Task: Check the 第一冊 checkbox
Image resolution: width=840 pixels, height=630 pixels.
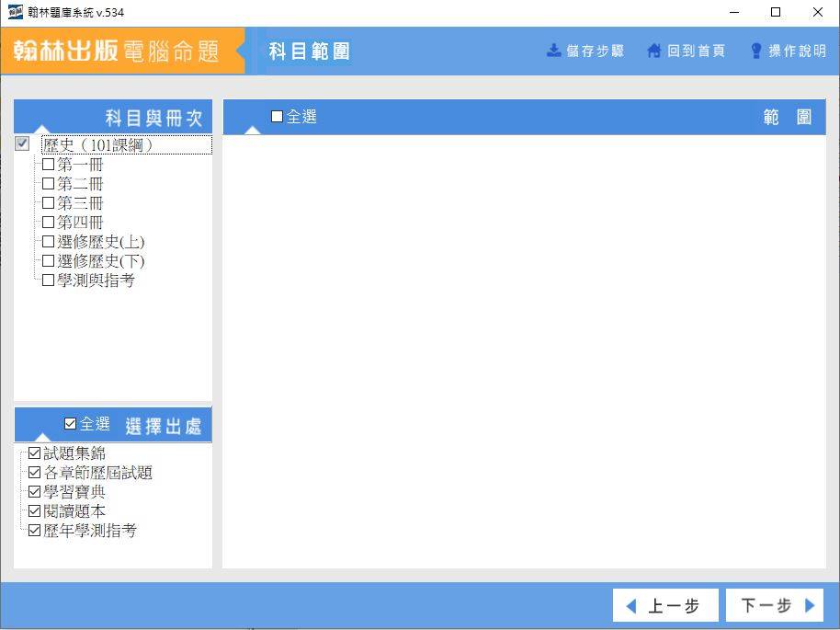Action: click(x=48, y=164)
